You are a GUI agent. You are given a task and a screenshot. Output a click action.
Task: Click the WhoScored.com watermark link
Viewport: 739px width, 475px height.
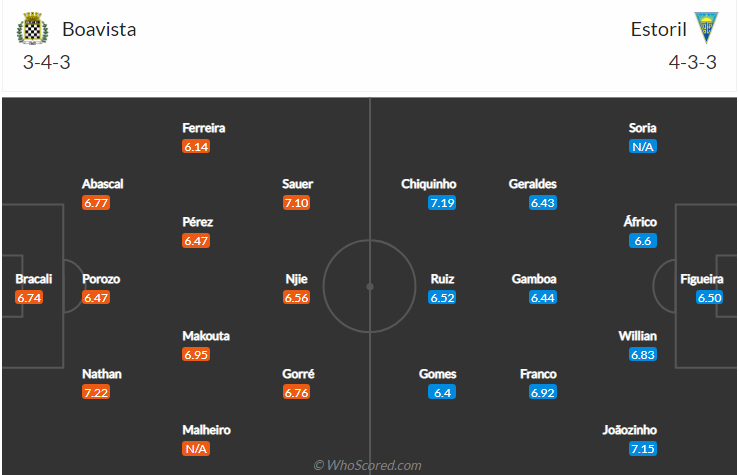click(368, 465)
